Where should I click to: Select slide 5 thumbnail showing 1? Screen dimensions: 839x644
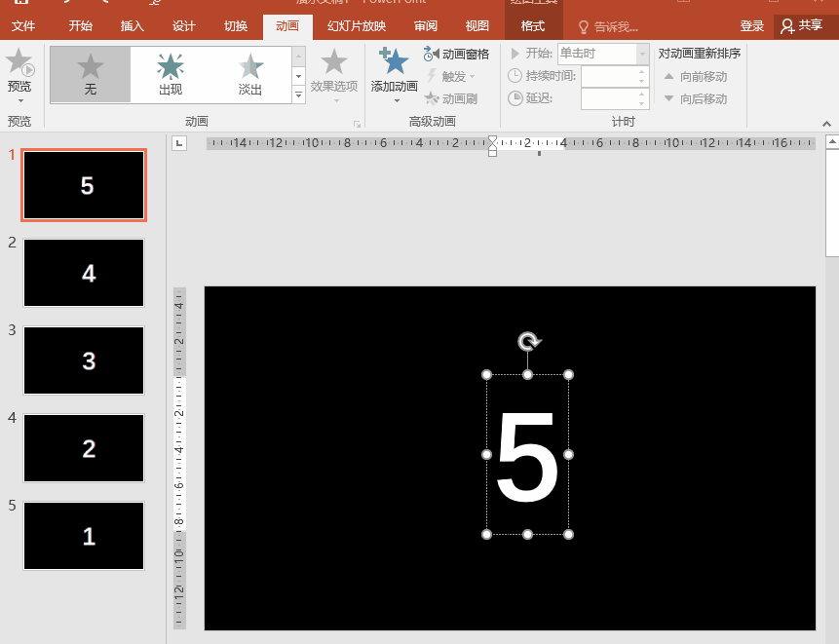click(x=84, y=536)
